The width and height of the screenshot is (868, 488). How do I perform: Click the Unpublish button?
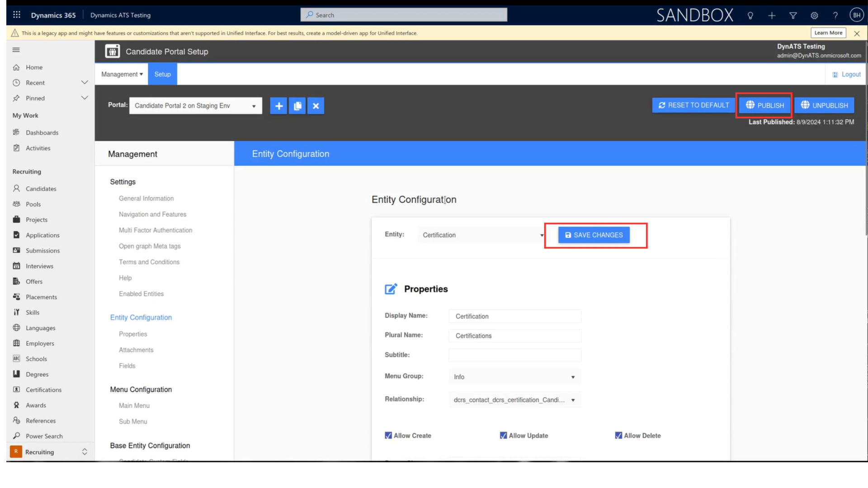pos(824,105)
